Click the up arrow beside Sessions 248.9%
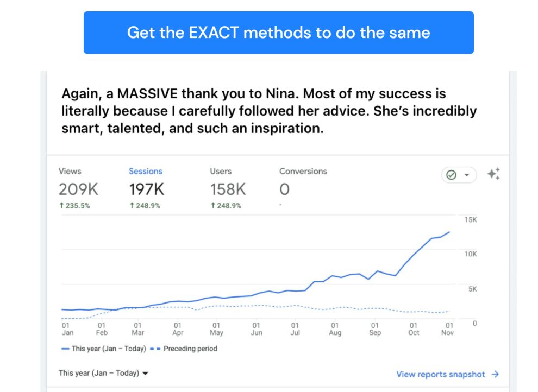This screenshot has width=538, height=392. tap(131, 206)
